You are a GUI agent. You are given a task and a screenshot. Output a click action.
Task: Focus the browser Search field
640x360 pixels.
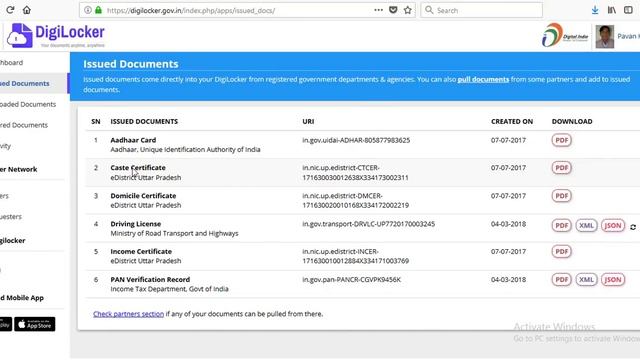coord(482,10)
